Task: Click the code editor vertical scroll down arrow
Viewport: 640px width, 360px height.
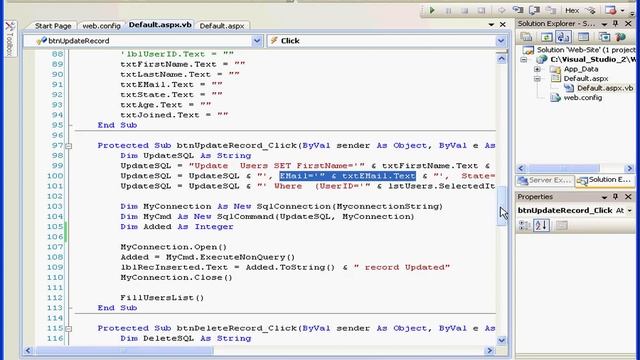Action: tap(502, 340)
